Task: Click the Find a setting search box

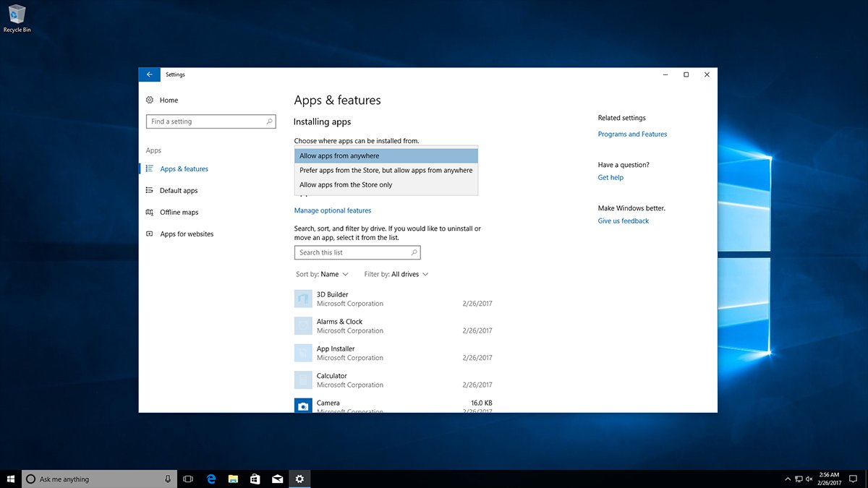Action: pos(211,121)
